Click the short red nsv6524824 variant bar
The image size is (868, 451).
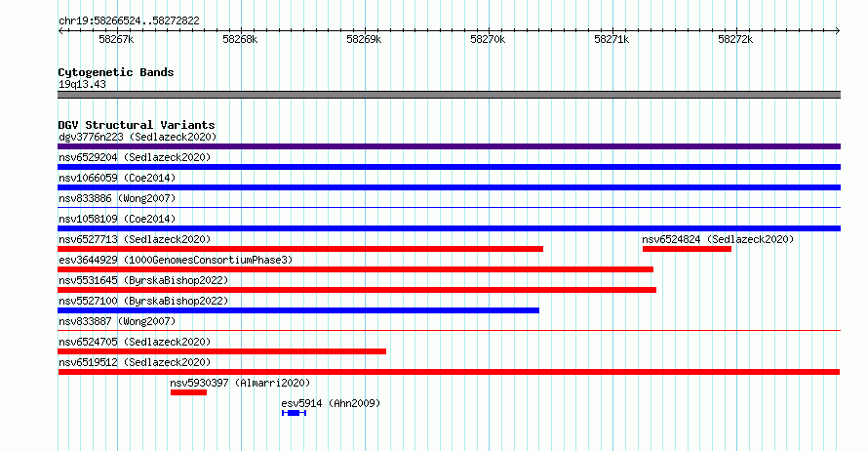coord(687,249)
